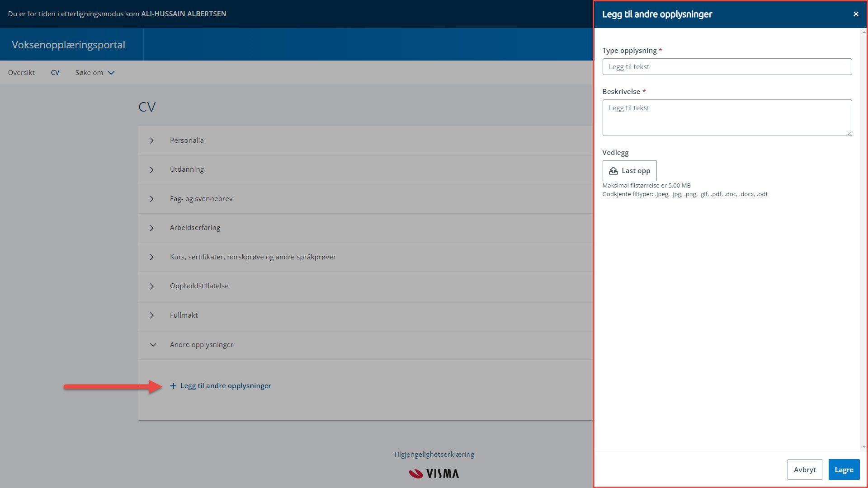Collapse the Andre opplysninger section chevron
Image resolution: width=868 pixels, height=488 pixels.
(153, 345)
